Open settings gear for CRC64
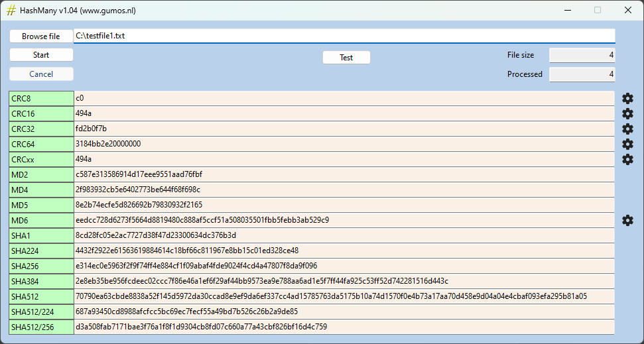This screenshot has height=344, width=644. tap(627, 144)
